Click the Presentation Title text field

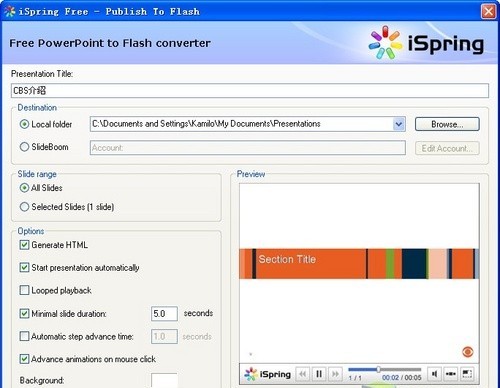250,91
